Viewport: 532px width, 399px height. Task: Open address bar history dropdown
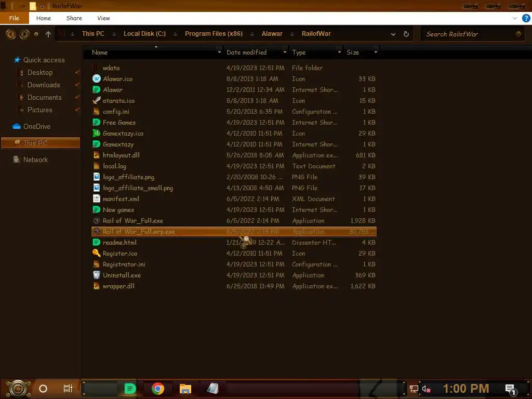393,34
